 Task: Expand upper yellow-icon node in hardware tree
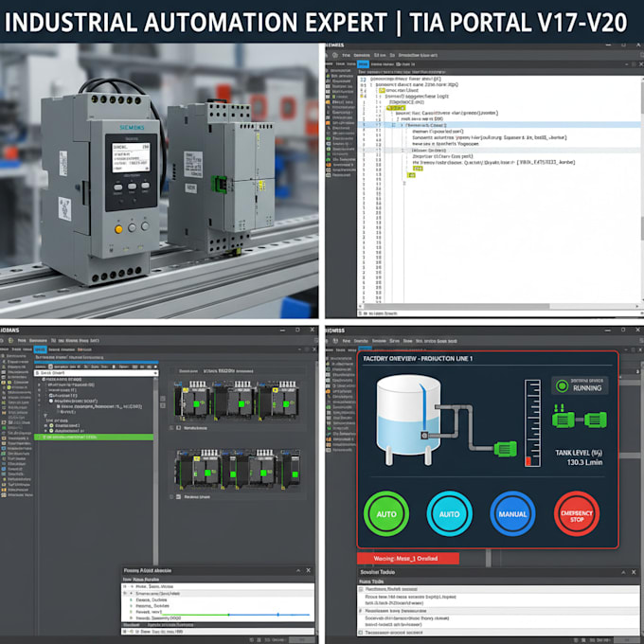point(46,426)
